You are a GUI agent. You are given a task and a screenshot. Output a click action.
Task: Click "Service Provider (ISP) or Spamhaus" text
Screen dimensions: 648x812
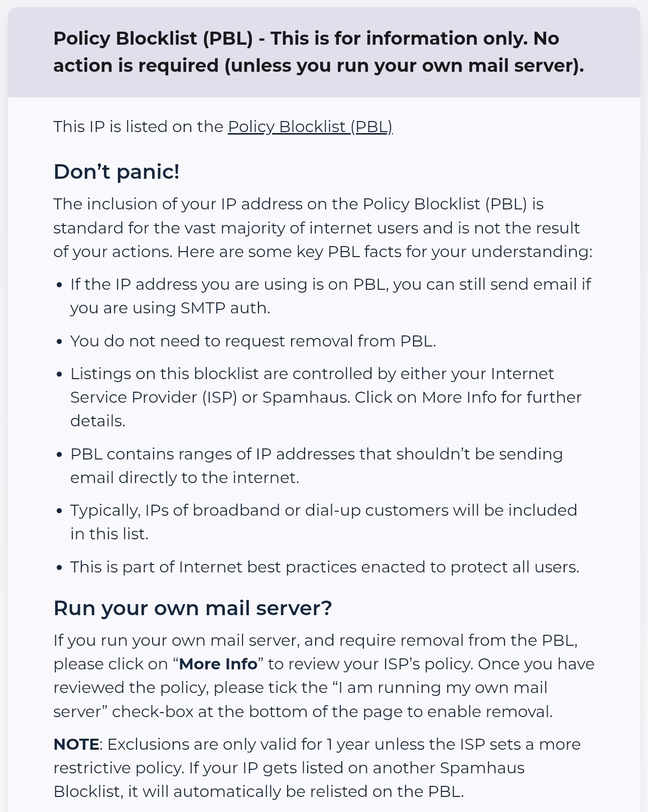pos(209,398)
